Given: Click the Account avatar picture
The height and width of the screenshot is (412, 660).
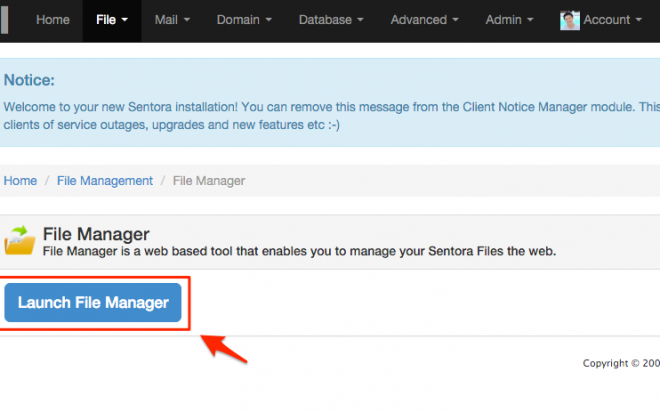Looking at the screenshot, I should 570,20.
